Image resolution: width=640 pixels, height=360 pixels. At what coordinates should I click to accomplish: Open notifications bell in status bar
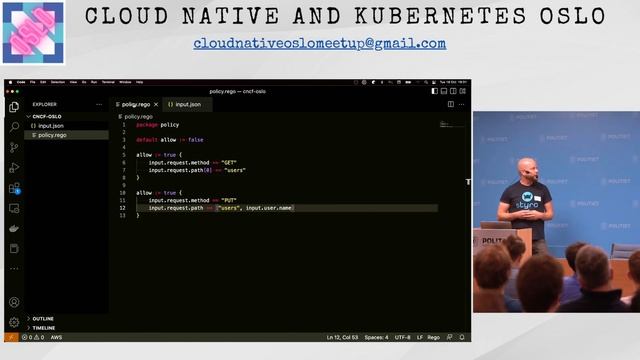462,338
